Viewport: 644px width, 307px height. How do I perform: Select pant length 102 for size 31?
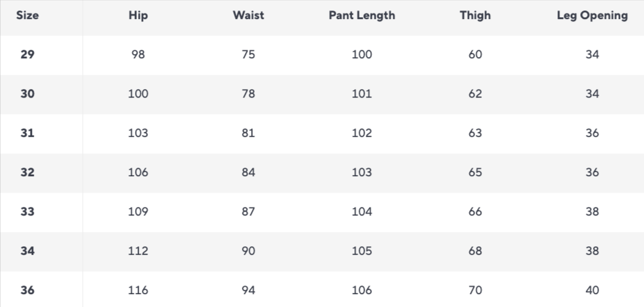click(362, 133)
